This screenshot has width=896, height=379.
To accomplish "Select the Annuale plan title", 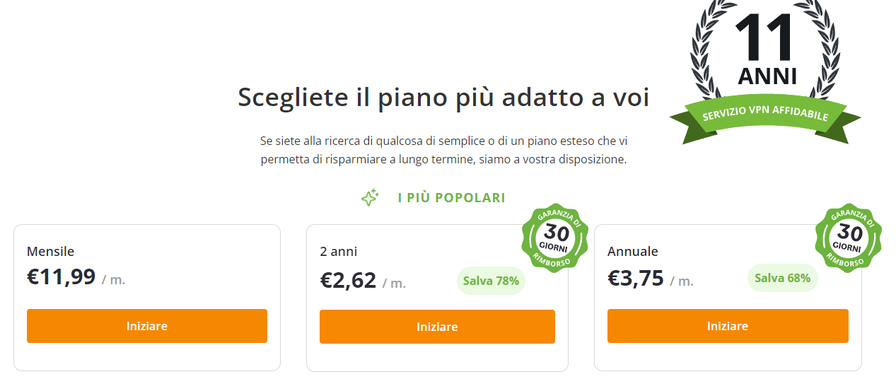I will [633, 252].
